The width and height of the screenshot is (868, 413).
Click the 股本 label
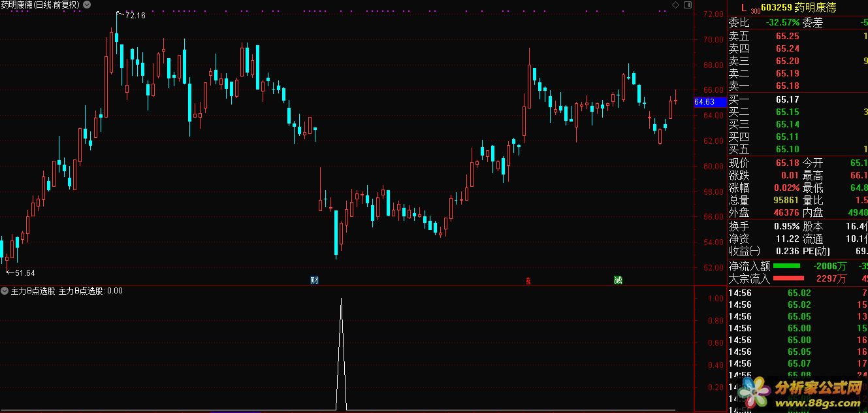(x=813, y=226)
